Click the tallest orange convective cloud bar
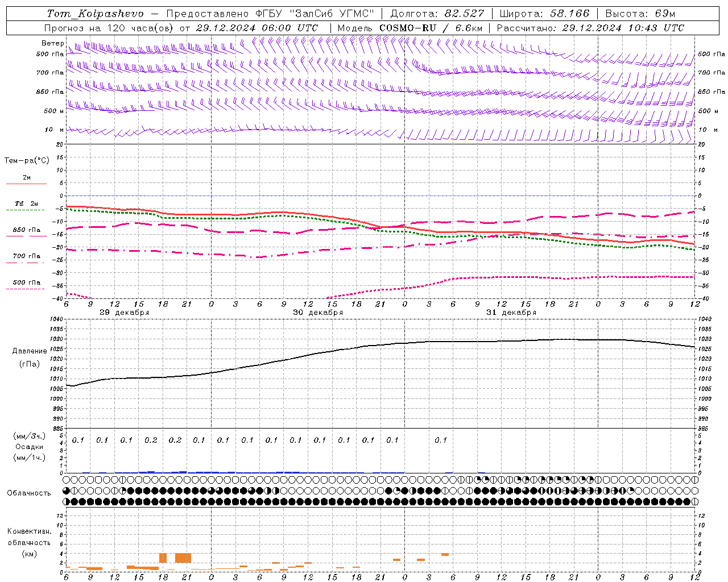The width and height of the screenshot is (728, 582). [x=183, y=558]
